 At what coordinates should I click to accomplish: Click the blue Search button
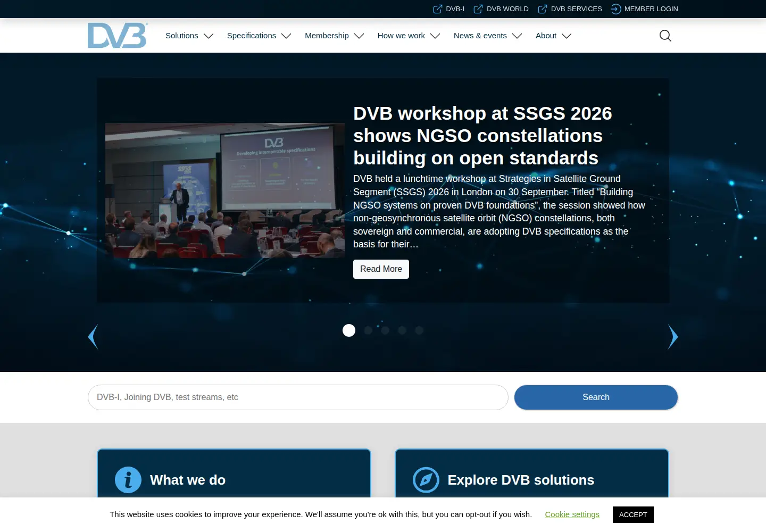pos(596,397)
